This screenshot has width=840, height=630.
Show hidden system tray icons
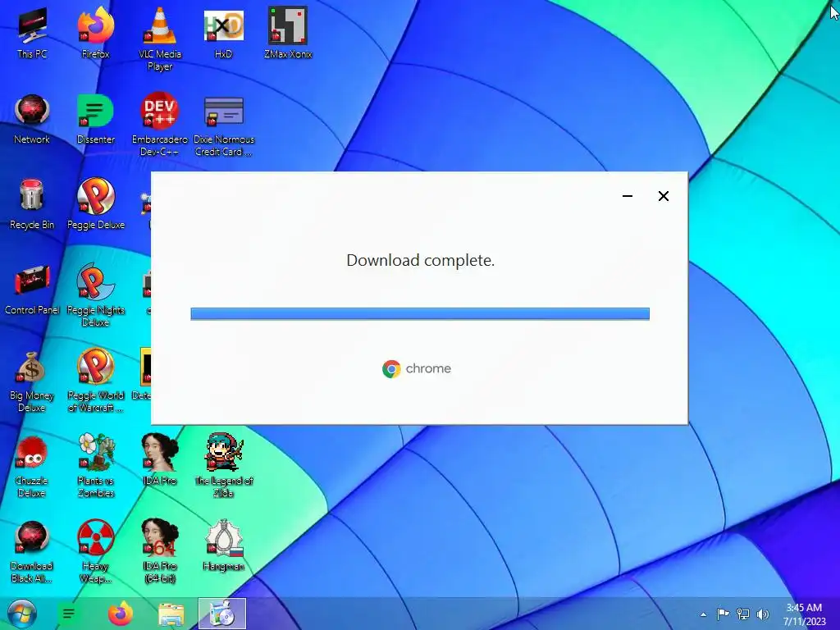tap(703, 614)
